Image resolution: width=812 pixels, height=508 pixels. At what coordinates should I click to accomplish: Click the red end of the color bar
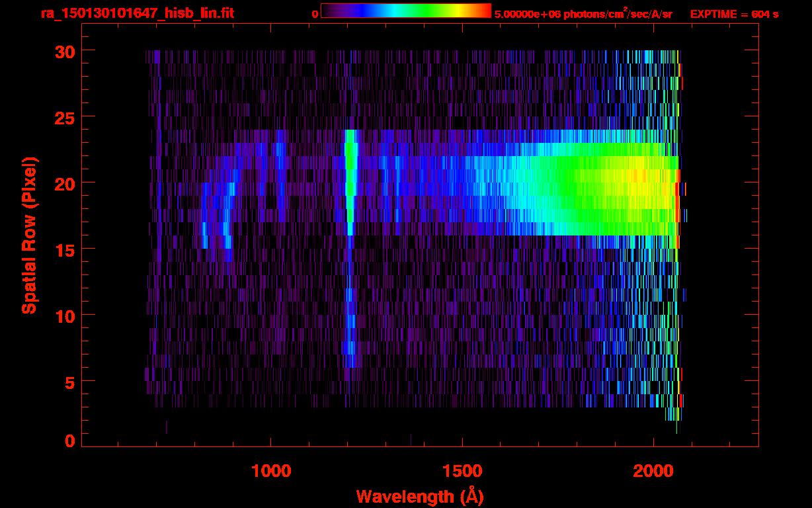click(x=484, y=11)
